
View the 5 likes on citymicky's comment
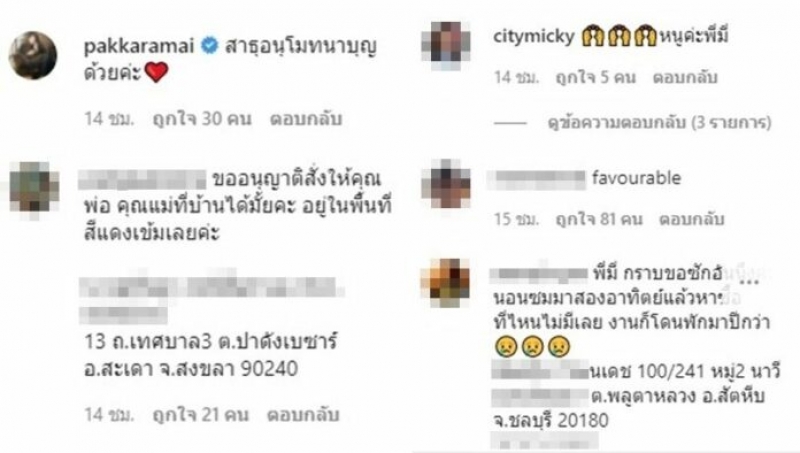pos(595,78)
